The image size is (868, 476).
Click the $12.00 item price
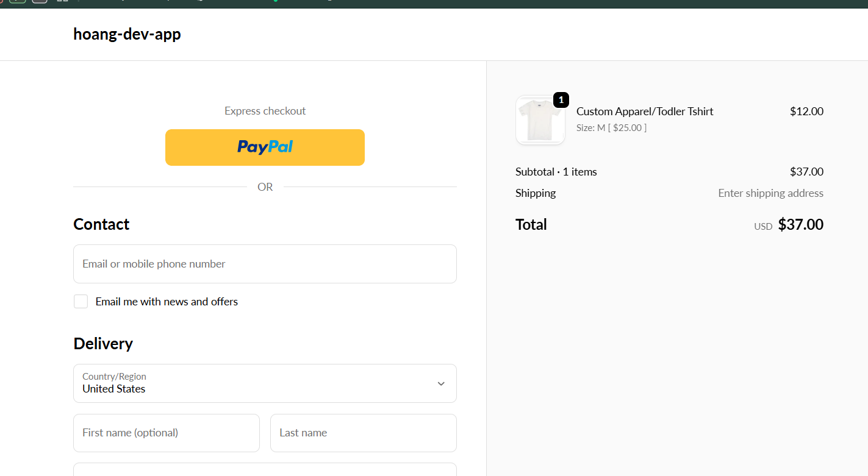[x=806, y=112]
